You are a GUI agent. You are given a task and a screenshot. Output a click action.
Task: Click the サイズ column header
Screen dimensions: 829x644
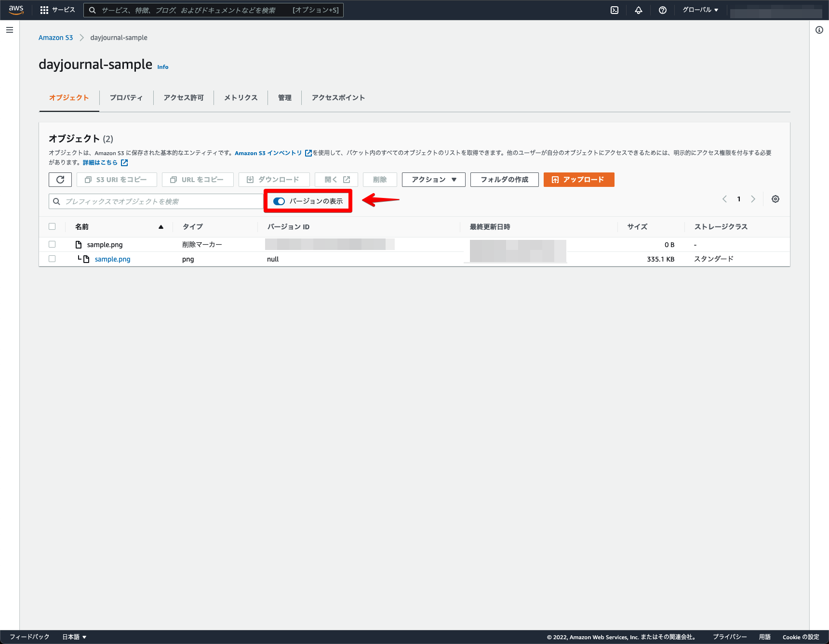pyautogui.click(x=637, y=227)
